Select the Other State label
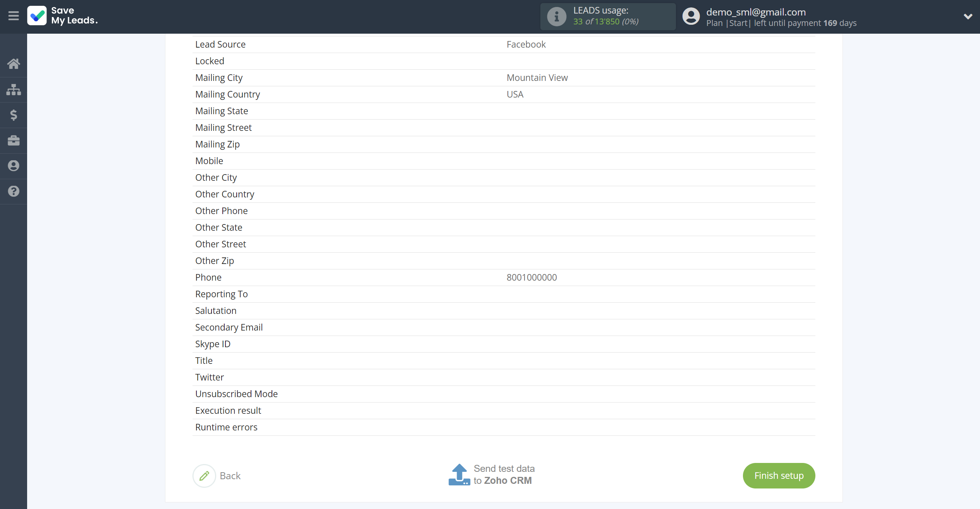The width and height of the screenshot is (980, 509). click(x=219, y=228)
